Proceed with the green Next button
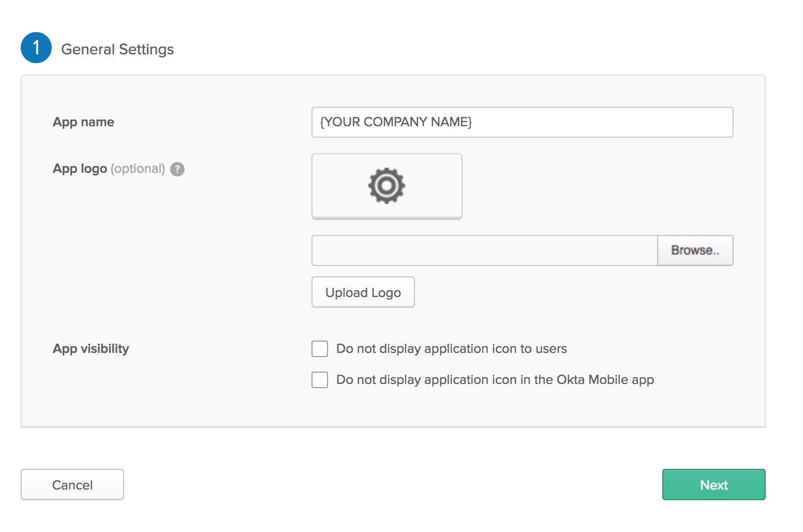 [713, 485]
